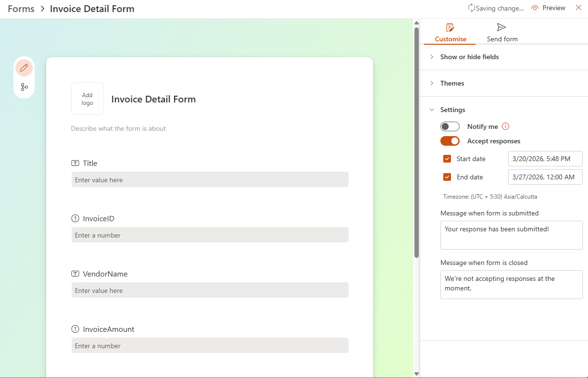The width and height of the screenshot is (588, 378).
Task: Uncheck the End date checkbox
Action: [x=447, y=177]
